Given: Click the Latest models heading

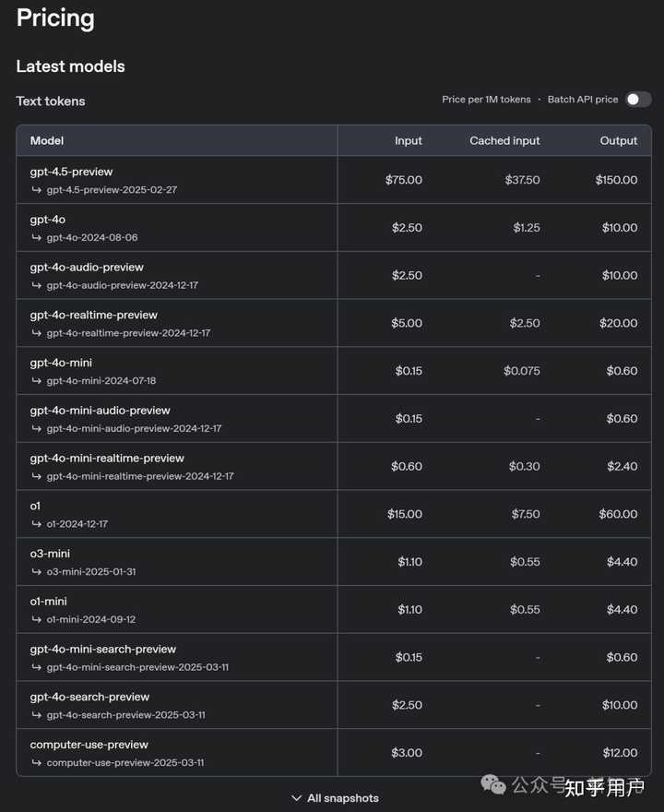Looking at the screenshot, I should point(70,66).
